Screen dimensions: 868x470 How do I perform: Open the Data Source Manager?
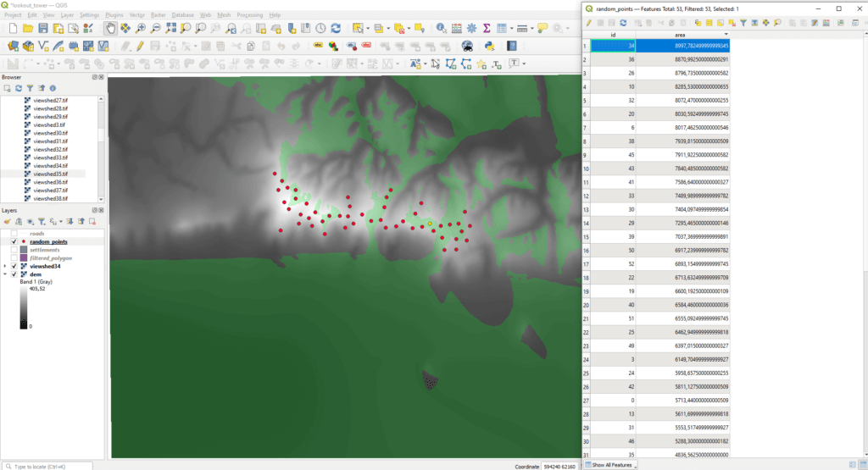point(14,46)
